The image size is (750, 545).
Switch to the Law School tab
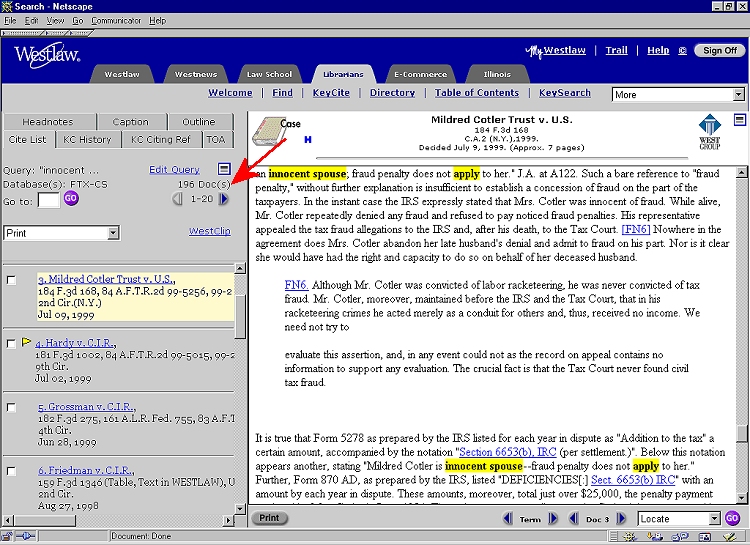point(269,74)
